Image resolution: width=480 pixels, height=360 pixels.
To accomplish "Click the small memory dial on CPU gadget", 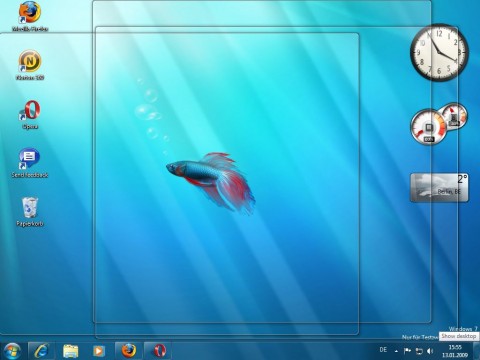I will tap(453, 117).
